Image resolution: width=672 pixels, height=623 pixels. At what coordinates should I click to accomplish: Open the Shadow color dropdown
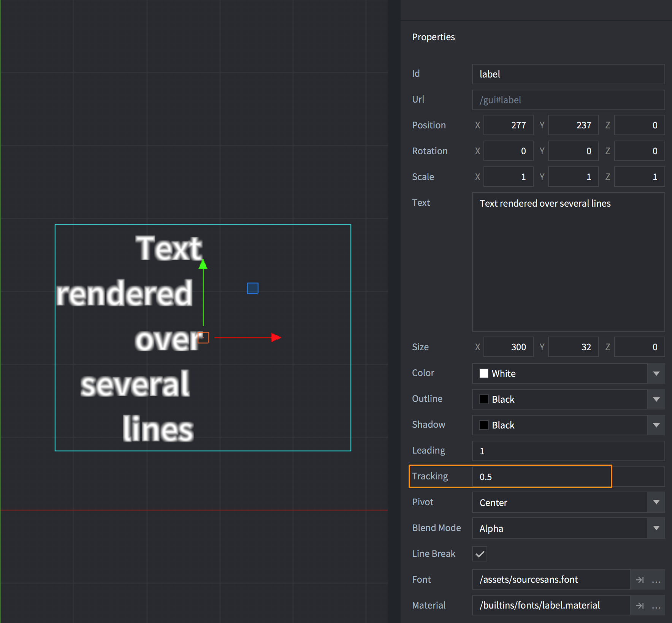pyautogui.click(x=656, y=425)
